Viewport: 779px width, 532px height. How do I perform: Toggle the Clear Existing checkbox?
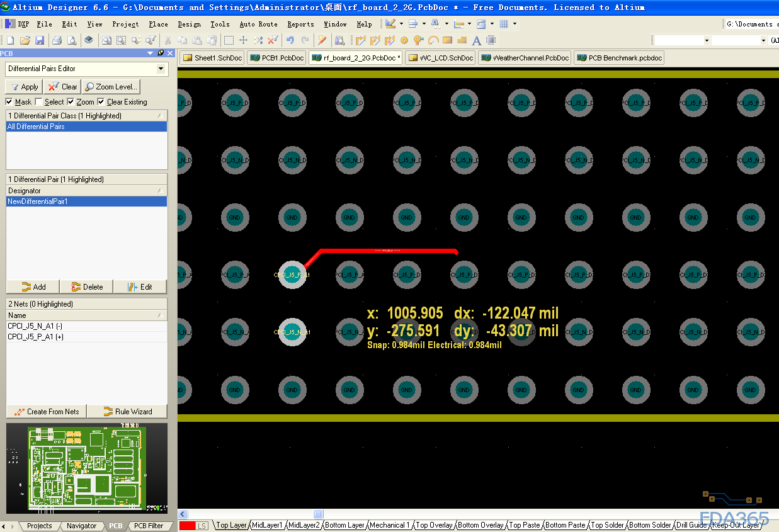tap(101, 102)
